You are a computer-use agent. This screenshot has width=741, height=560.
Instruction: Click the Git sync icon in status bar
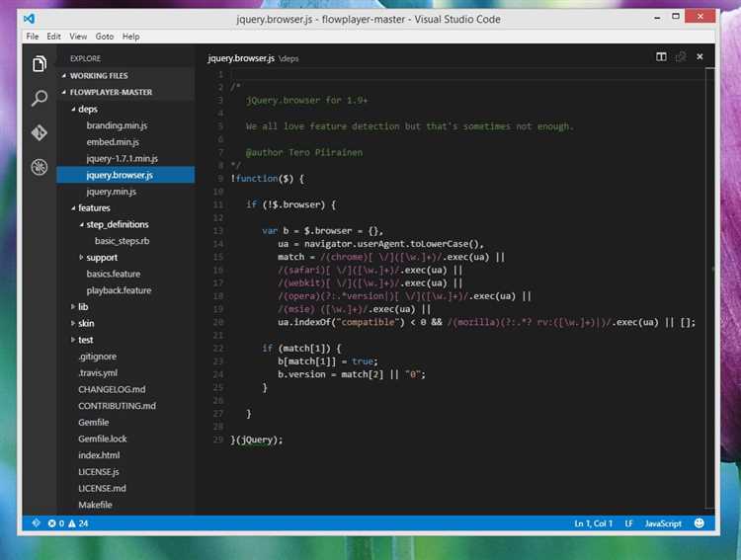pyautogui.click(x=36, y=523)
